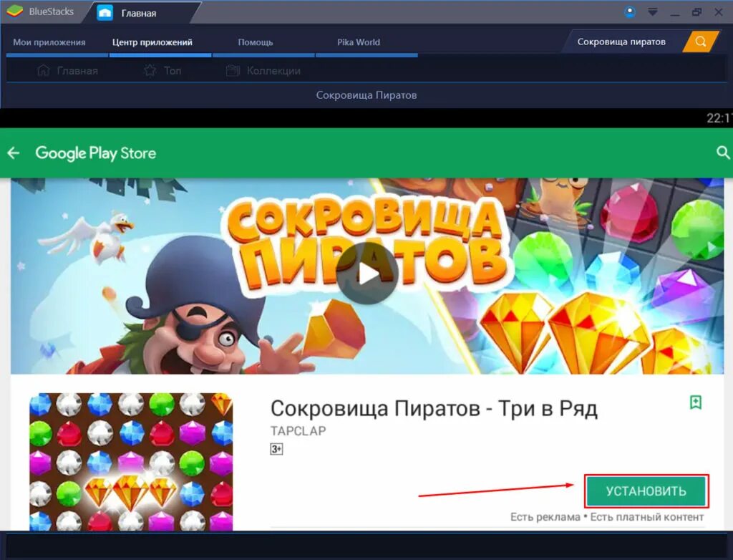The image size is (733, 560).
Task: Click the back arrow in Google Play Store
Action: pos(14,153)
